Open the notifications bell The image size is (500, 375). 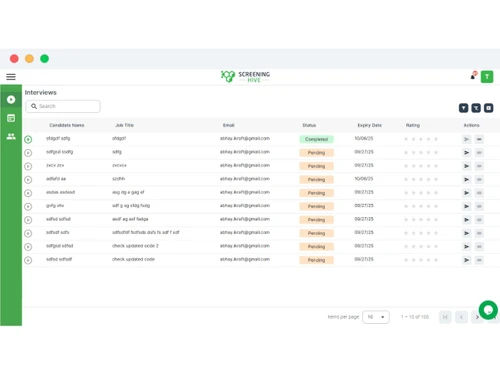473,76
